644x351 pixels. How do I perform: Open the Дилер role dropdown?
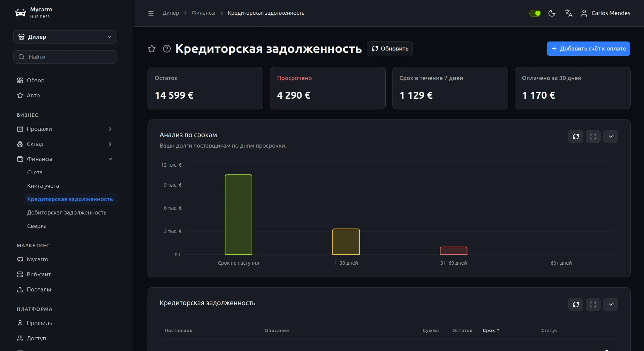(65, 37)
